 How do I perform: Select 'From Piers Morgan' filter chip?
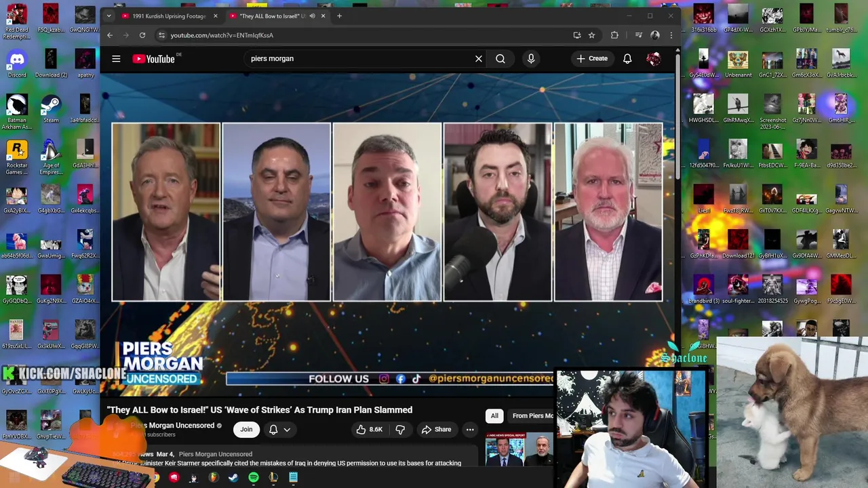click(533, 415)
